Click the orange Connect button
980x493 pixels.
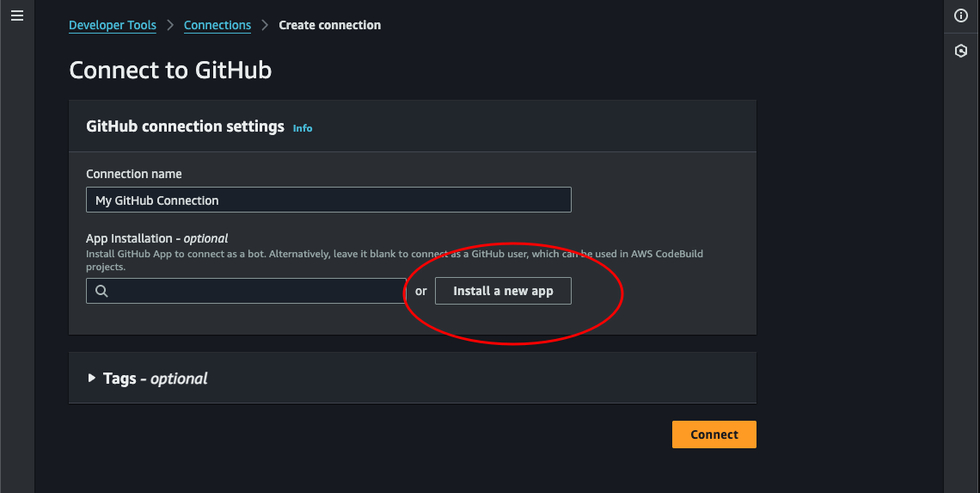point(714,434)
